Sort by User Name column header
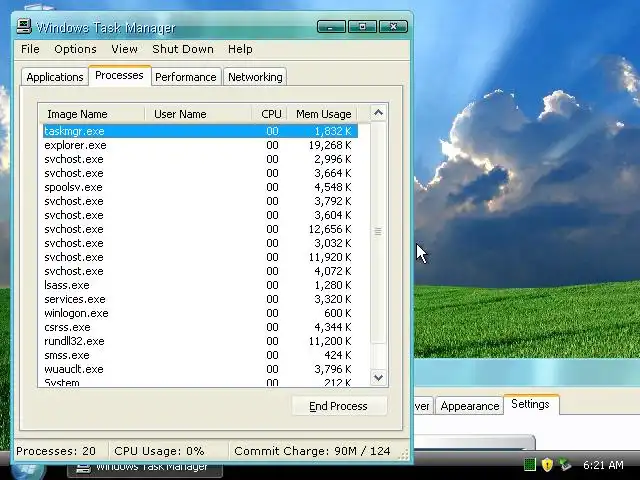 pyautogui.click(x=198, y=114)
